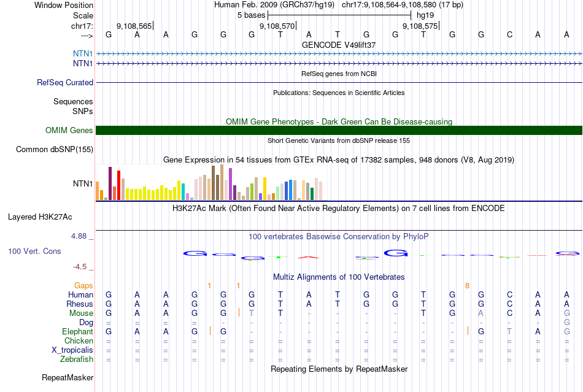583x392 pixels.
Task: Click the NTN1 label beside the GTEx chart
Action: (x=83, y=183)
